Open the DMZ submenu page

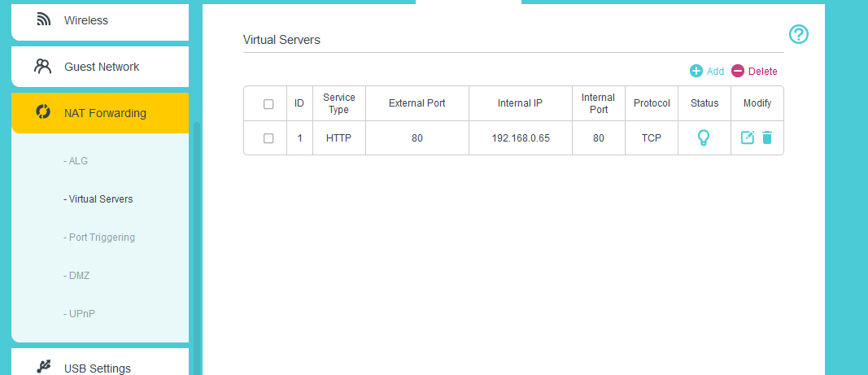76,276
